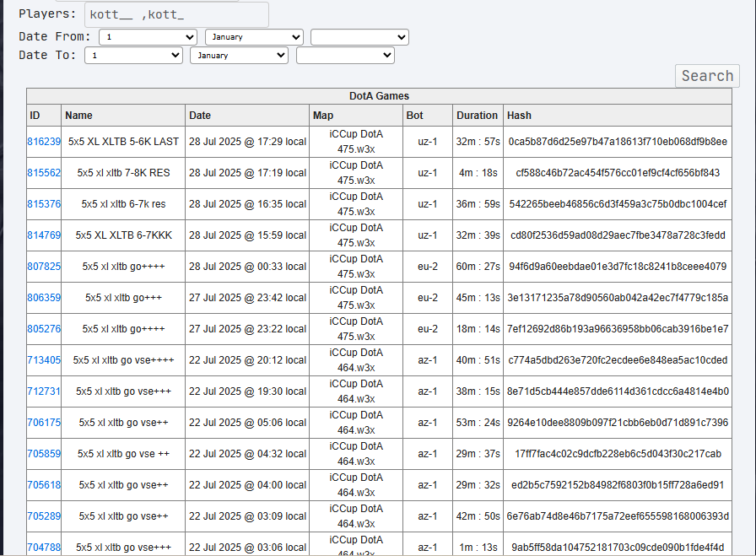
Task: Select hash starting with 542265beeb46
Action: coord(618,204)
